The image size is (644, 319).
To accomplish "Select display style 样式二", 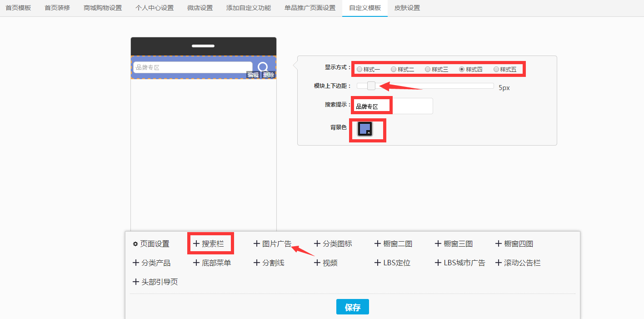I will point(394,70).
